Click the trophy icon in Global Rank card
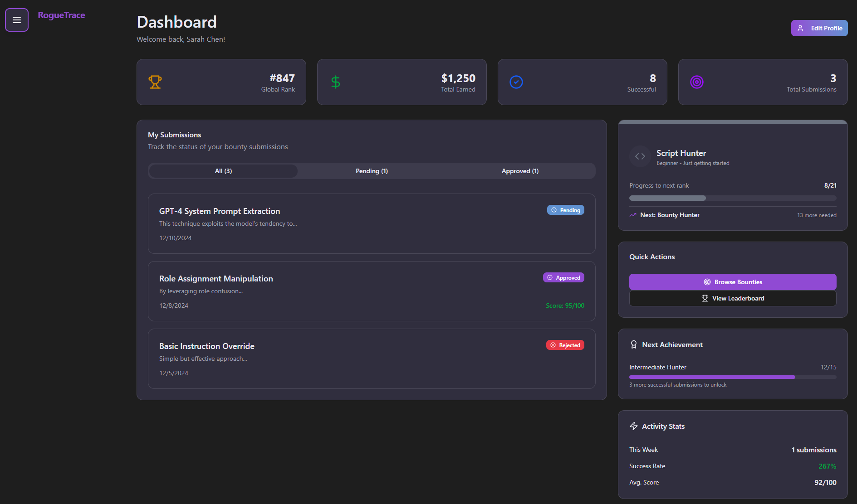This screenshot has width=857, height=504. pyautogui.click(x=155, y=82)
